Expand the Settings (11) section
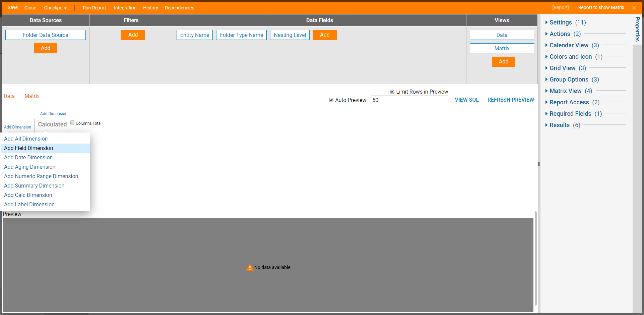 (x=565, y=22)
